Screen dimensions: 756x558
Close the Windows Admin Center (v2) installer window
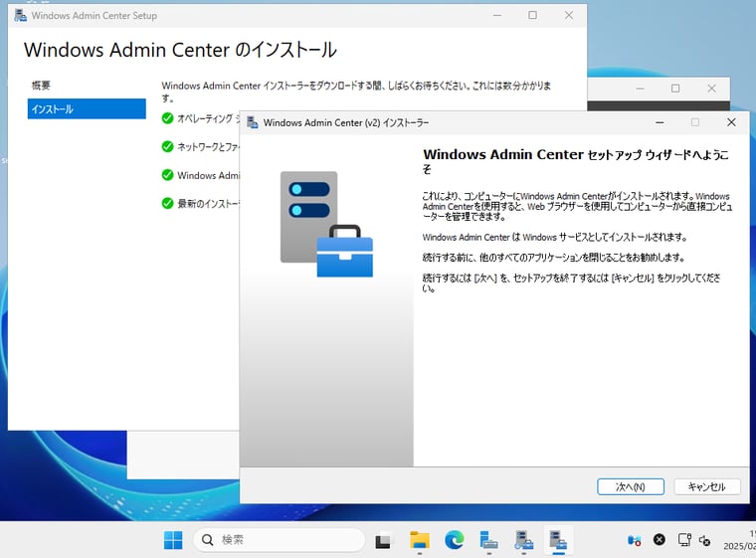[x=731, y=122]
